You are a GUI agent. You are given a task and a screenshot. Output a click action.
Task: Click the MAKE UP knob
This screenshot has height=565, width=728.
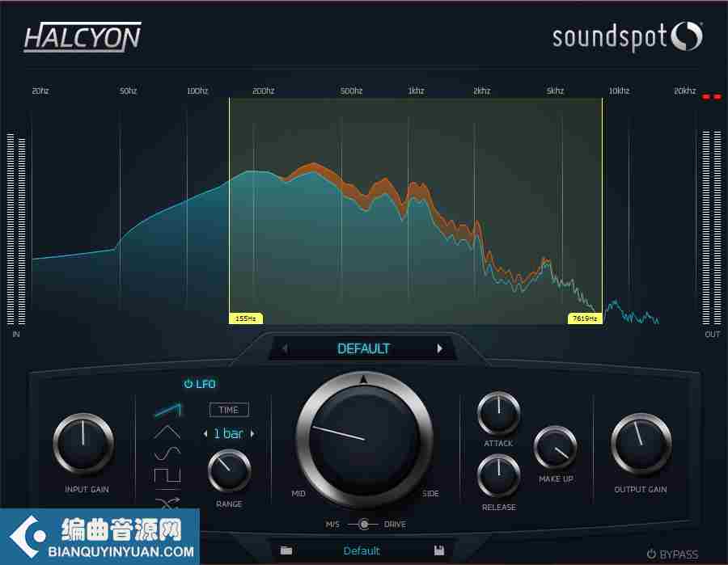[555, 447]
